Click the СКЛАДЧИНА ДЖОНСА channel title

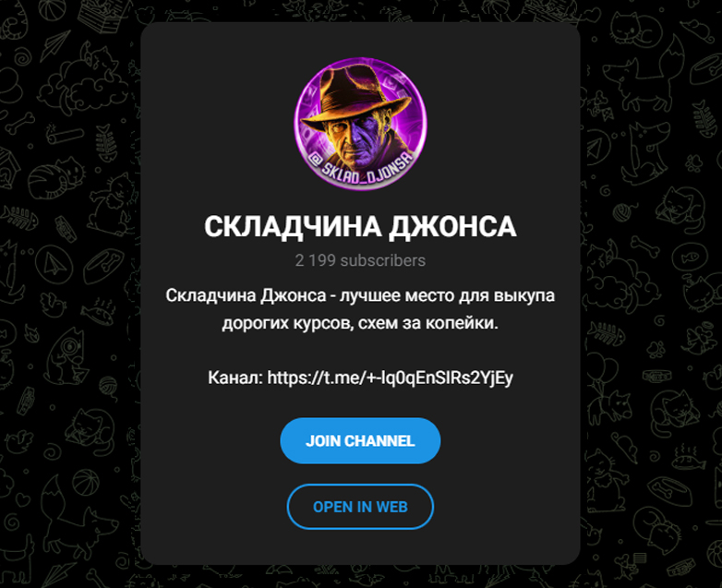pos(360,226)
